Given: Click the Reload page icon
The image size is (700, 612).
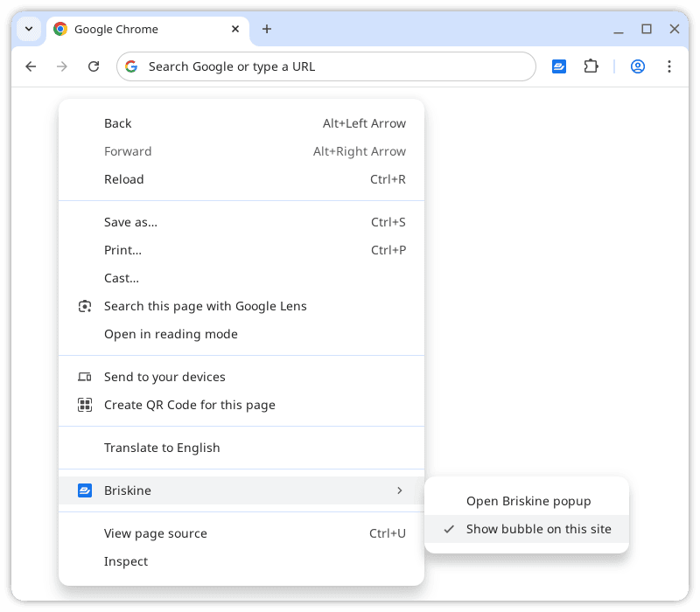Looking at the screenshot, I should point(94,66).
